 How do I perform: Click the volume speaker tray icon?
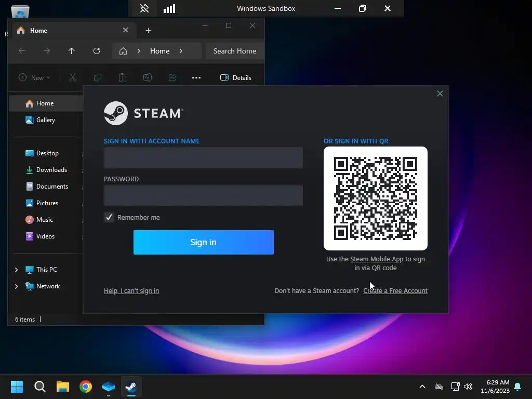[x=468, y=387]
